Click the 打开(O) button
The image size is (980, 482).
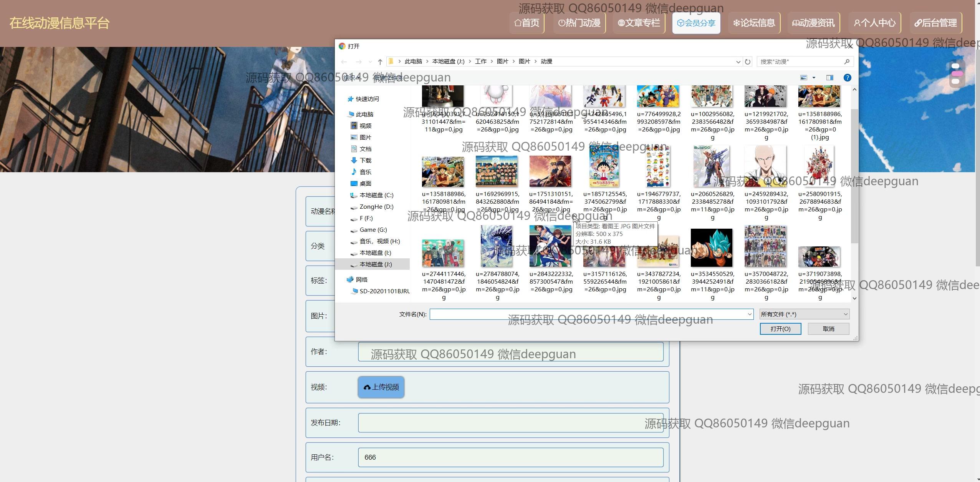(780, 329)
